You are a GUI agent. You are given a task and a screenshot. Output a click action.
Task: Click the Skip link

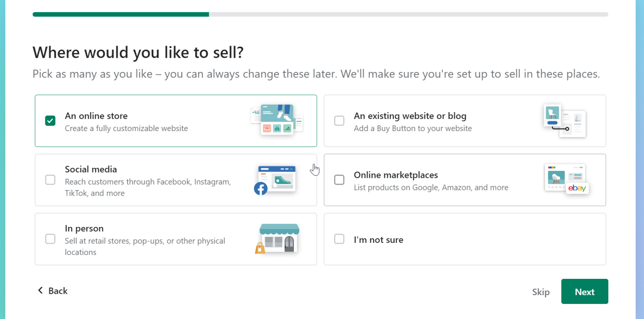tap(540, 291)
